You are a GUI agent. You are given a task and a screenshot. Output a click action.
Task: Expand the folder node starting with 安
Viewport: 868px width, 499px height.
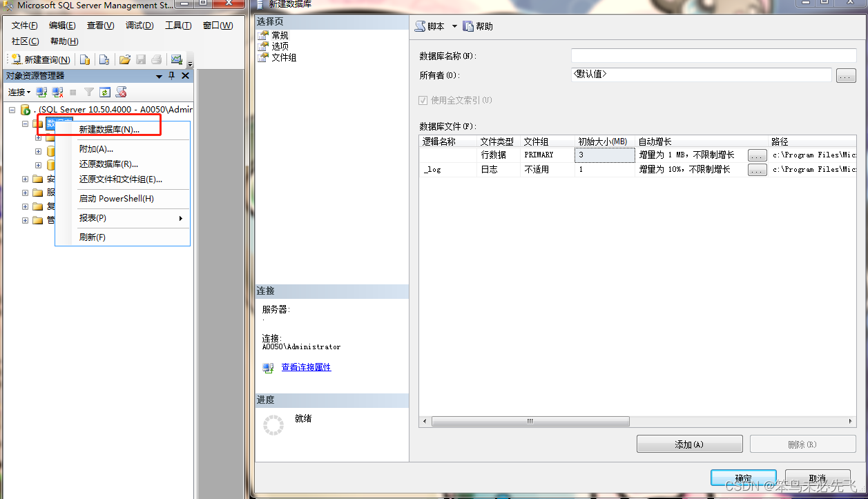25,179
